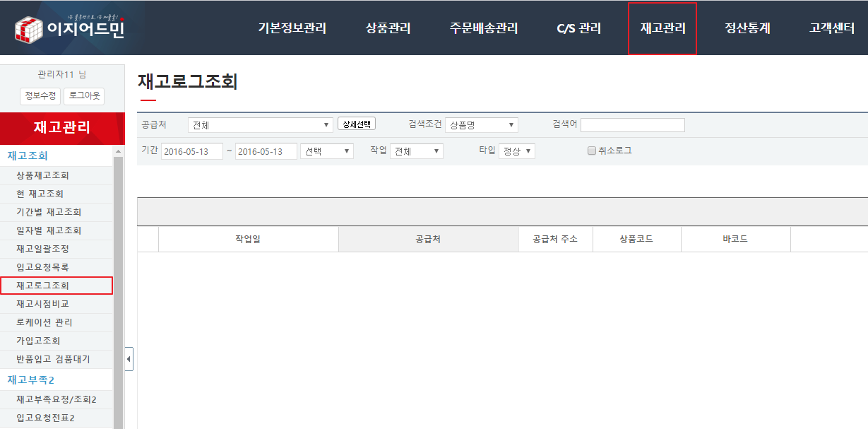The height and width of the screenshot is (429, 868).
Task: Open 재고일괄조정 from the sidebar
Action: click(42, 249)
